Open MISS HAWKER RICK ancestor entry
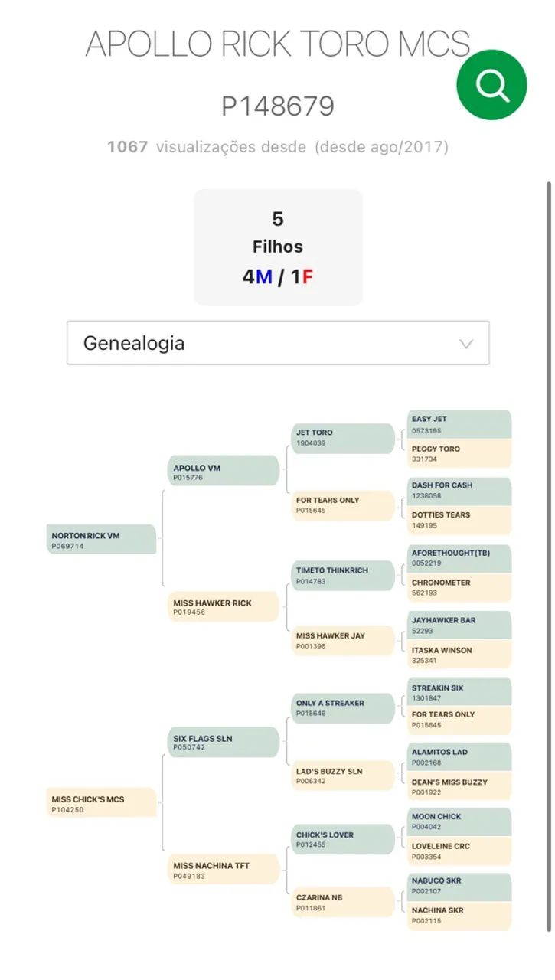The image size is (555, 980). coord(224,606)
